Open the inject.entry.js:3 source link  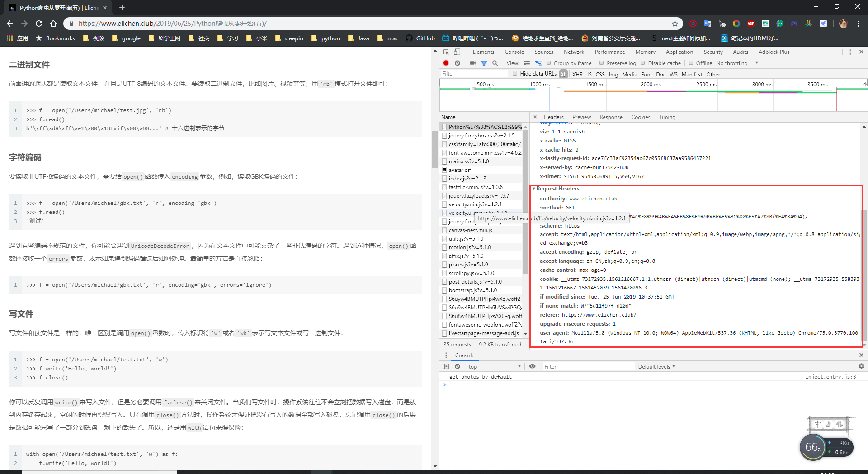click(x=830, y=377)
